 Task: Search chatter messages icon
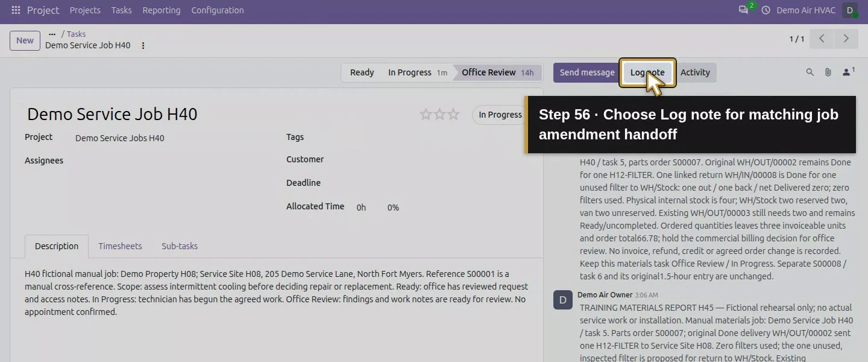coord(810,72)
